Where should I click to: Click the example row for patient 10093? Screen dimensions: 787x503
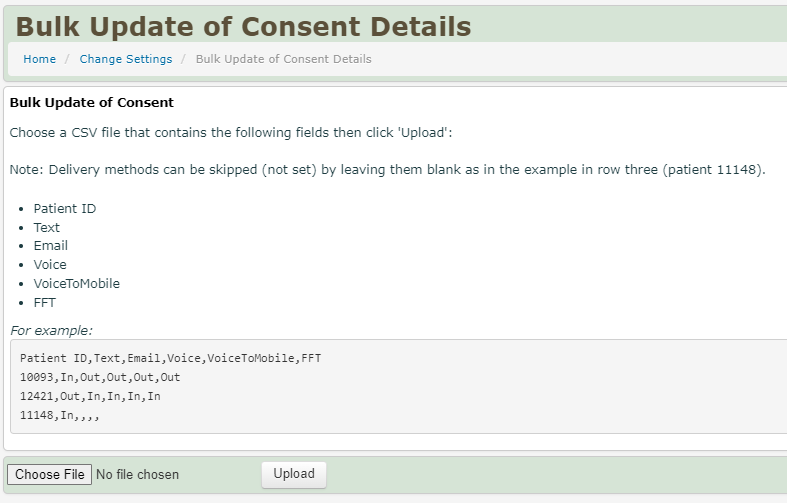point(100,377)
